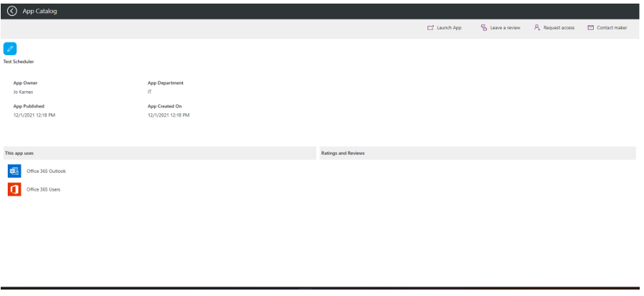Click the Office 365 Users connector name
The width and height of the screenshot is (644, 296).
(44, 189)
